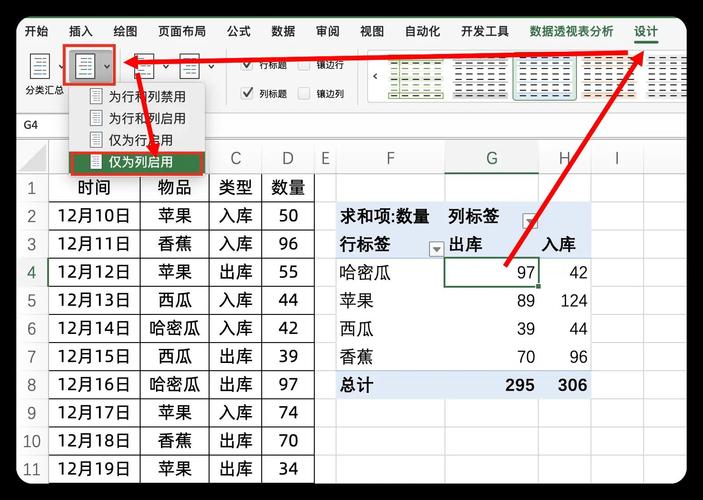Image resolution: width=703 pixels, height=500 pixels.
Task: Click the 分类汇总 (Subtotals) icon
Action: [40, 67]
